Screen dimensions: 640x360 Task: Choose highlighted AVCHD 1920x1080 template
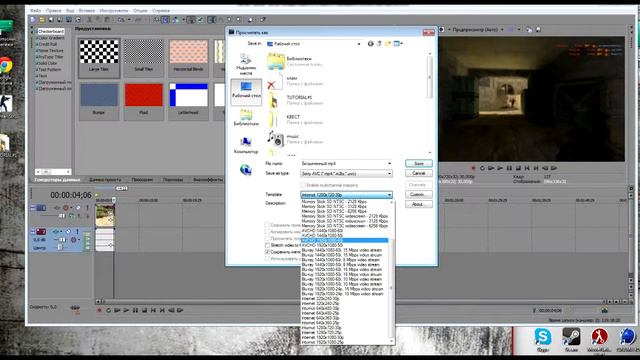click(x=344, y=240)
